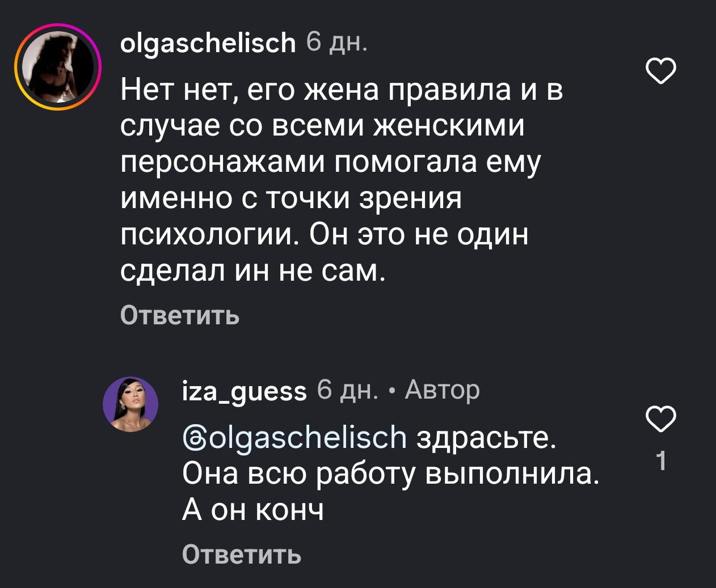The width and height of the screenshot is (716, 588).
Task: Click the 6 дн. timestamp beside iza_guess
Action: 347,390
